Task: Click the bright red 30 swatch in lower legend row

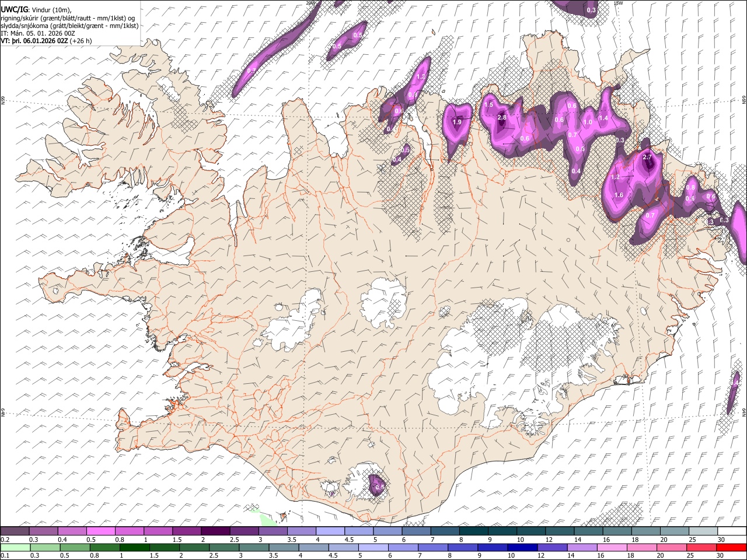Action: 731,547
